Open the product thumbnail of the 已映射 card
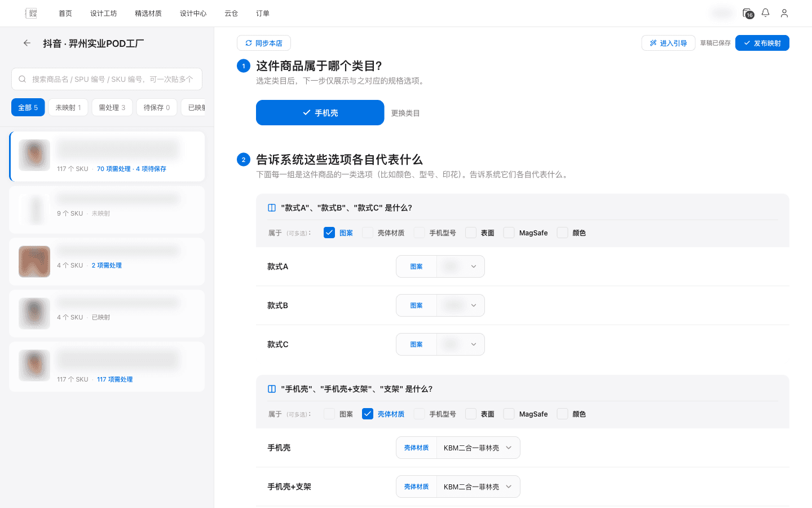The height and width of the screenshot is (508, 812). [x=34, y=313]
